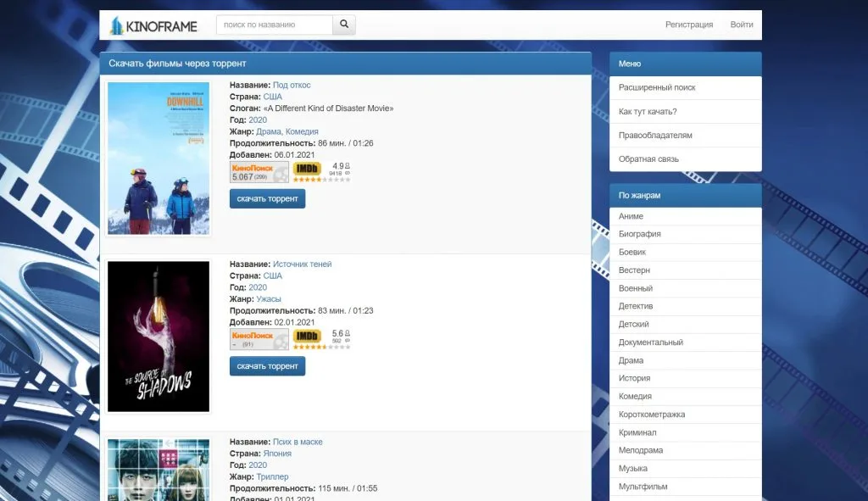Open the Ужасы genre link
868x501 pixels.
(x=269, y=299)
